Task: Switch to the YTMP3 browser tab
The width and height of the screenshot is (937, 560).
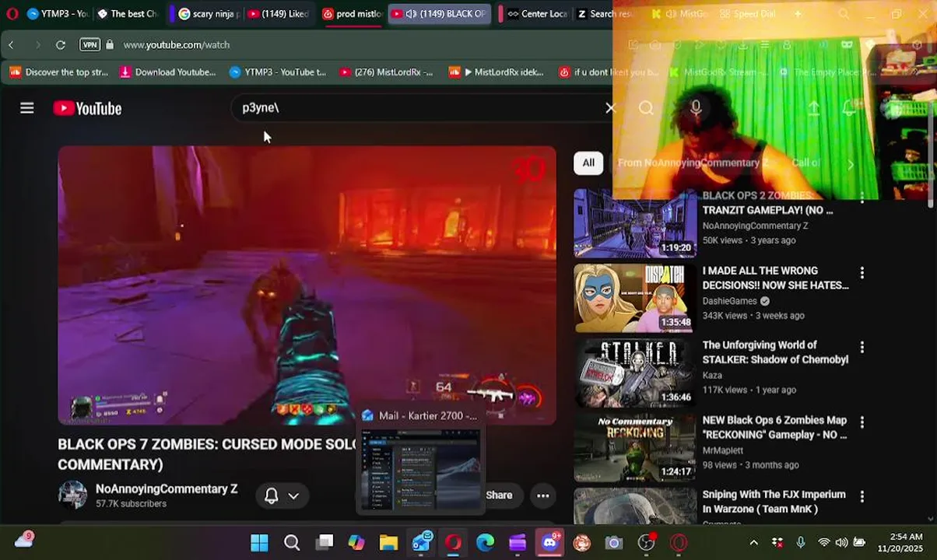Action: click(57, 14)
